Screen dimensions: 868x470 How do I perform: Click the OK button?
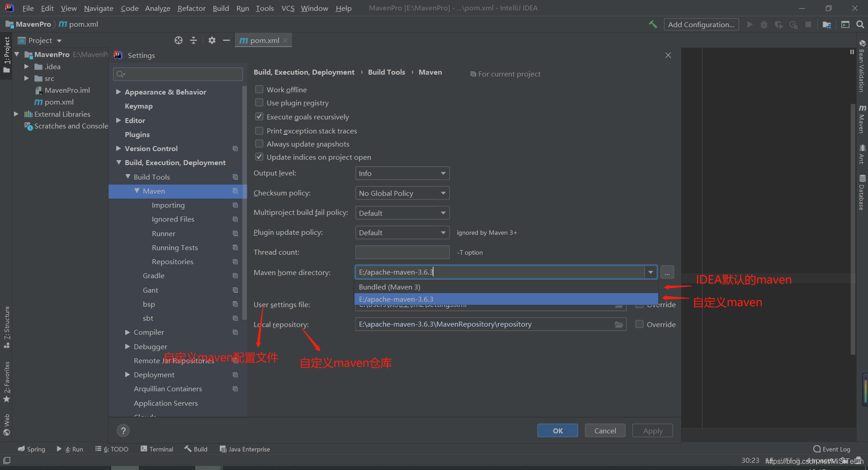(557, 431)
